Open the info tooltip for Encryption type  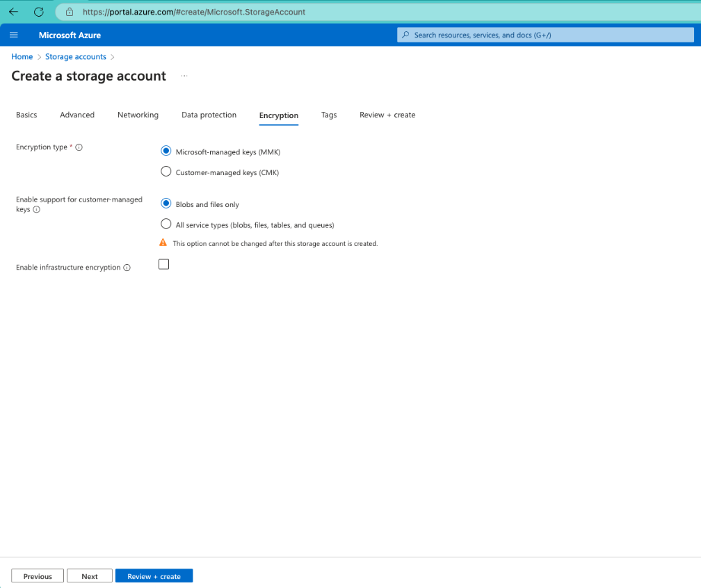(x=79, y=147)
